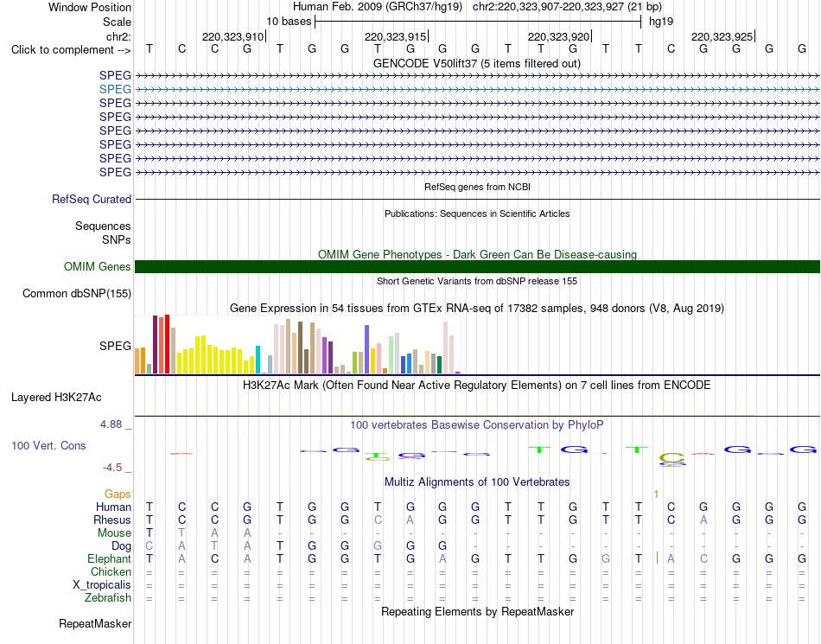This screenshot has height=644, width=821.
Task: Select the light-blue highlighted SPEG transcript label
Action: click(115, 89)
